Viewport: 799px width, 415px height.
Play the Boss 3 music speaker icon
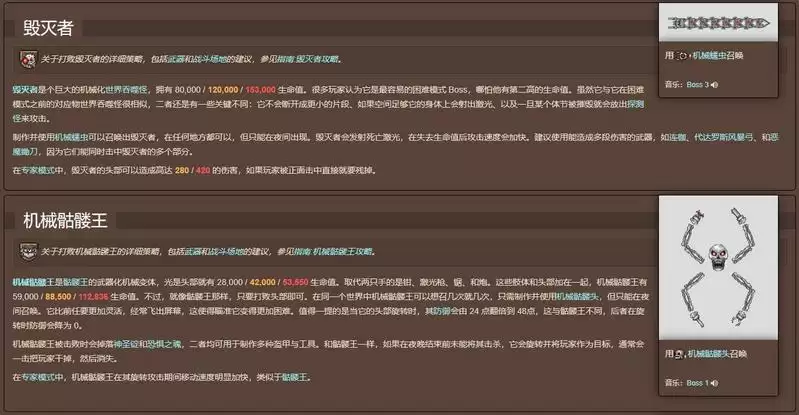716,86
